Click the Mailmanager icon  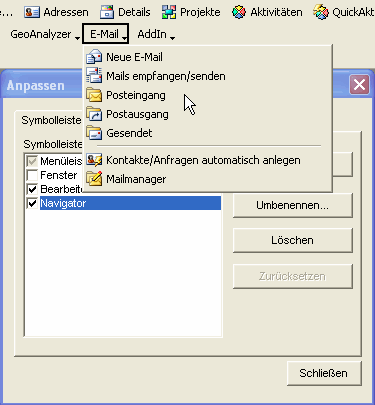pos(94,179)
